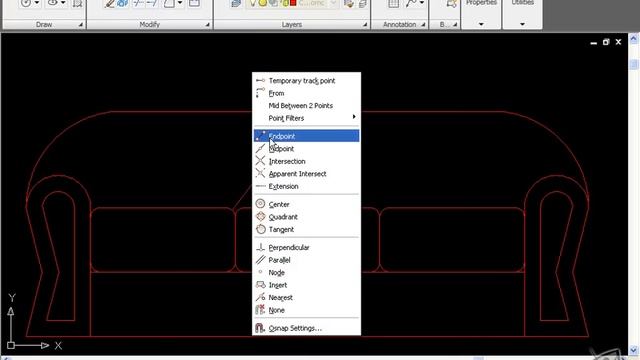
Task: Click the Apparent Intersect icon
Action: click(x=260, y=173)
